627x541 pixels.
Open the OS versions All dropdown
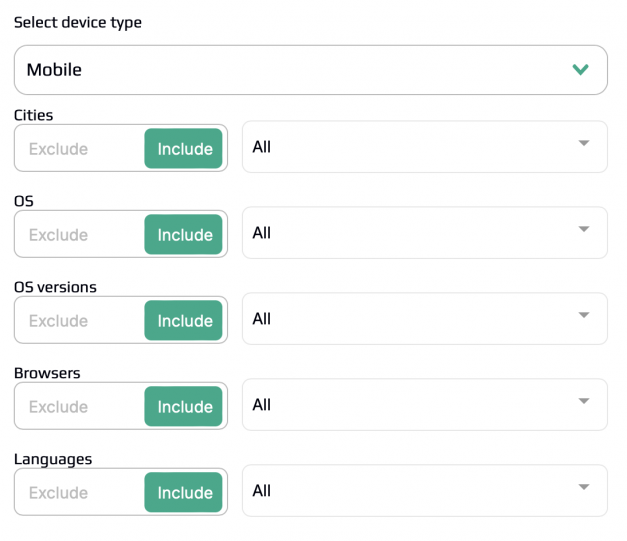[x=425, y=319]
